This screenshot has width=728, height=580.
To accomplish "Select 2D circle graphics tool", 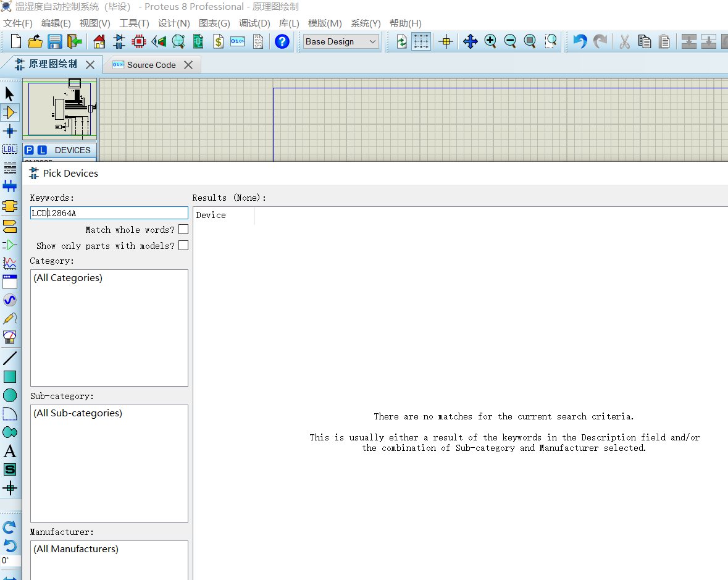I will pyautogui.click(x=10, y=395).
